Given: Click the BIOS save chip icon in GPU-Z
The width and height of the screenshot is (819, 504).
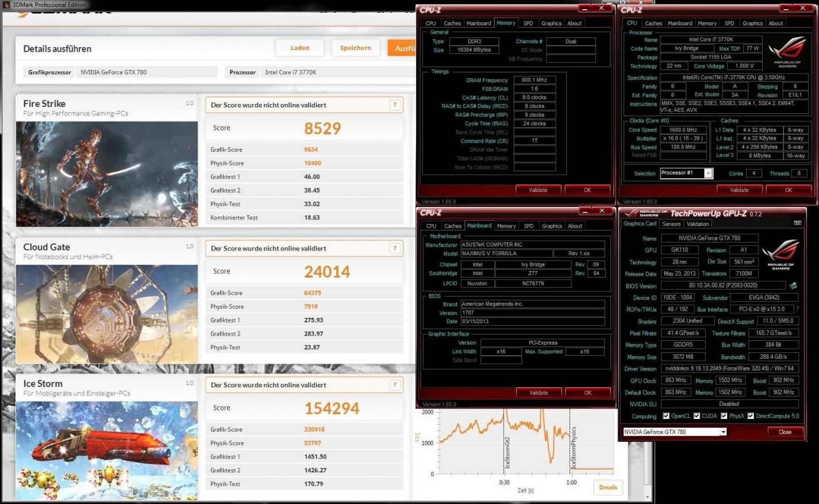Looking at the screenshot, I should point(793,286).
